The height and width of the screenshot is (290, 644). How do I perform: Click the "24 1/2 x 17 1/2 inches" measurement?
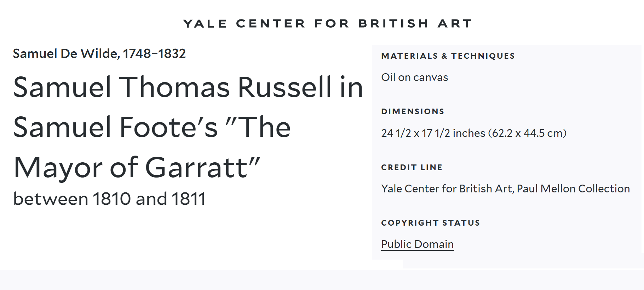point(433,133)
